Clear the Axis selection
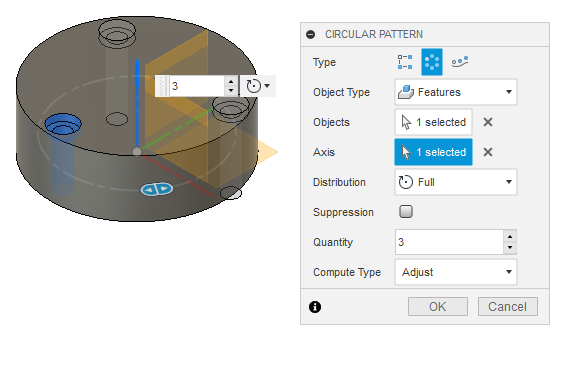 488,152
